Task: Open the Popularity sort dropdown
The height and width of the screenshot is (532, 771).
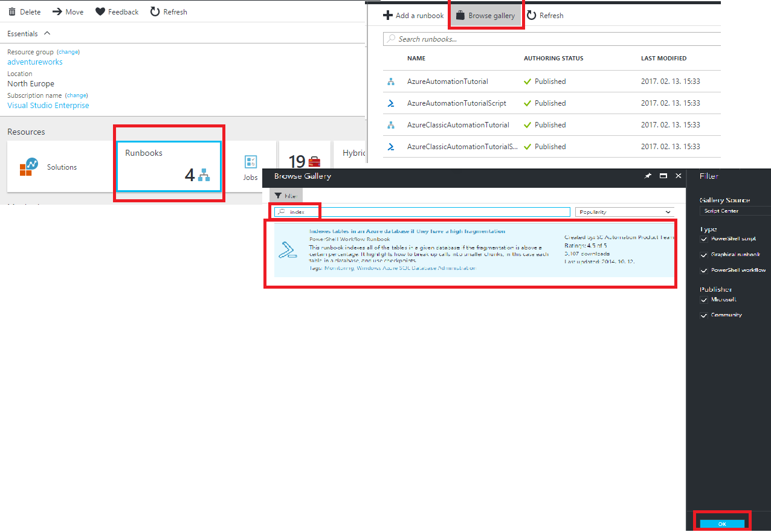Action: pyautogui.click(x=624, y=212)
